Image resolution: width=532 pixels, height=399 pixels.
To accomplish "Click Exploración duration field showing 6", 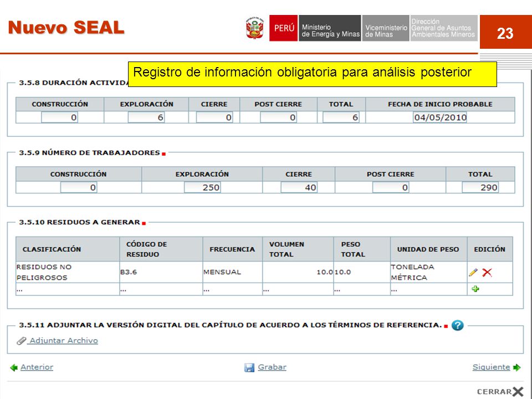I will coord(146,117).
